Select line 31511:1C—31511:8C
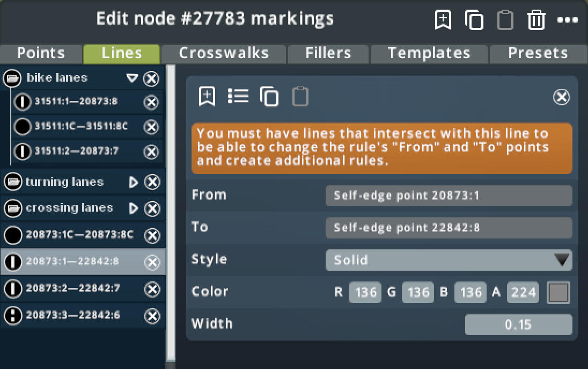Image resolution: width=588 pixels, height=369 pixels. [x=82, y=126]
